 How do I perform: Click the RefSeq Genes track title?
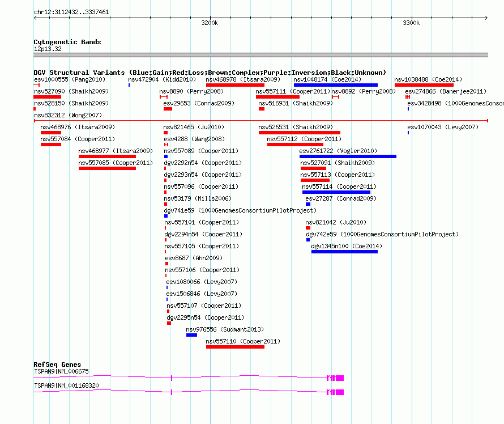point(57,364)
